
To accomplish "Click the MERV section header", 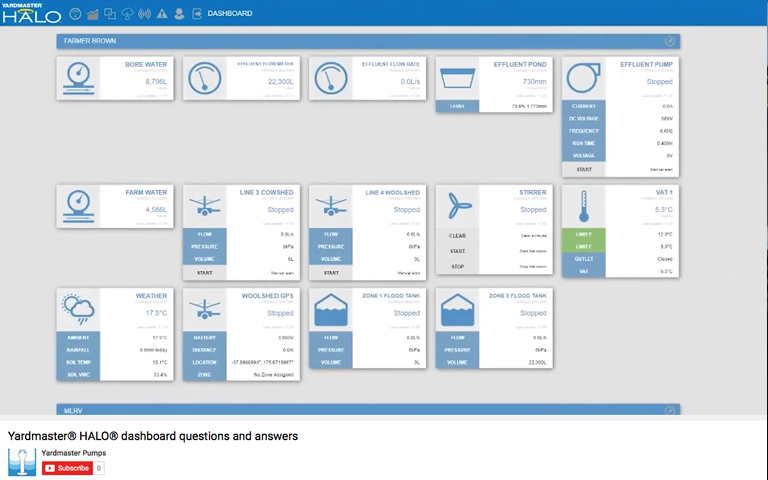I will (x=368, y=410).
